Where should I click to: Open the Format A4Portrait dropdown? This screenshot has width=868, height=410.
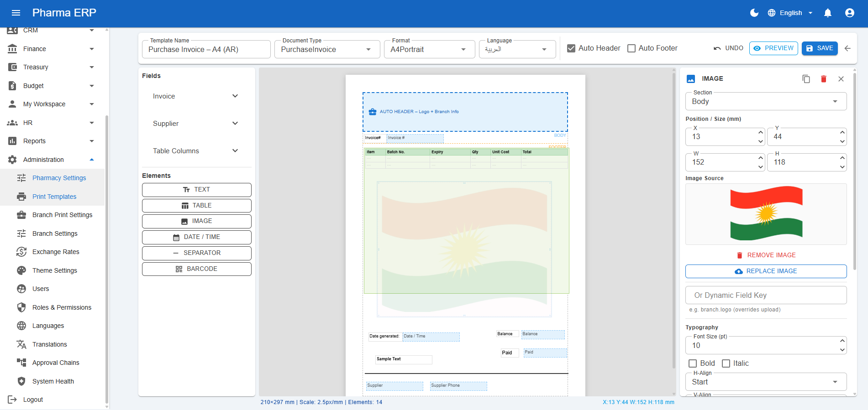coord(429,49)
